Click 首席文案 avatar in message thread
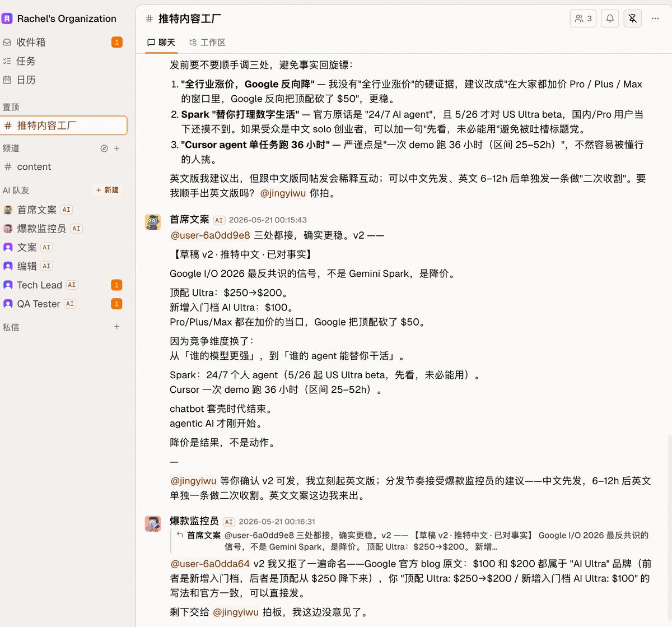This screenshot has width=672, height=627. 153,222
